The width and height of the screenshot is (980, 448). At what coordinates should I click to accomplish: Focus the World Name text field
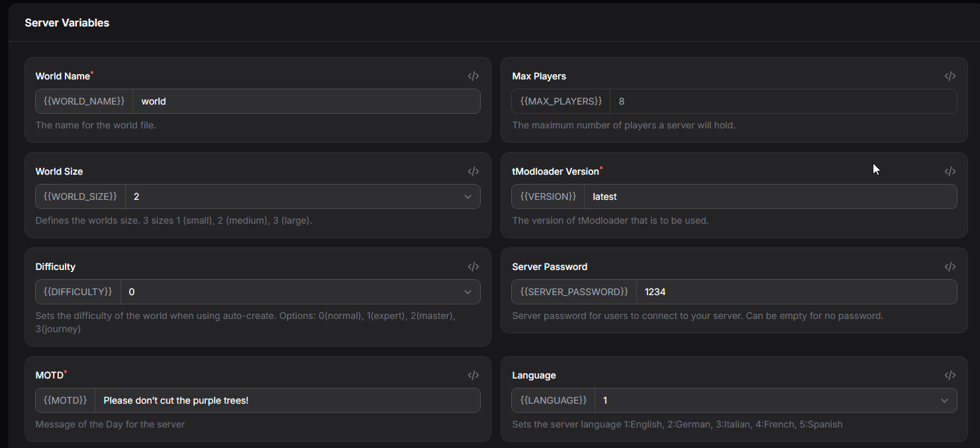tap(306, 101)
